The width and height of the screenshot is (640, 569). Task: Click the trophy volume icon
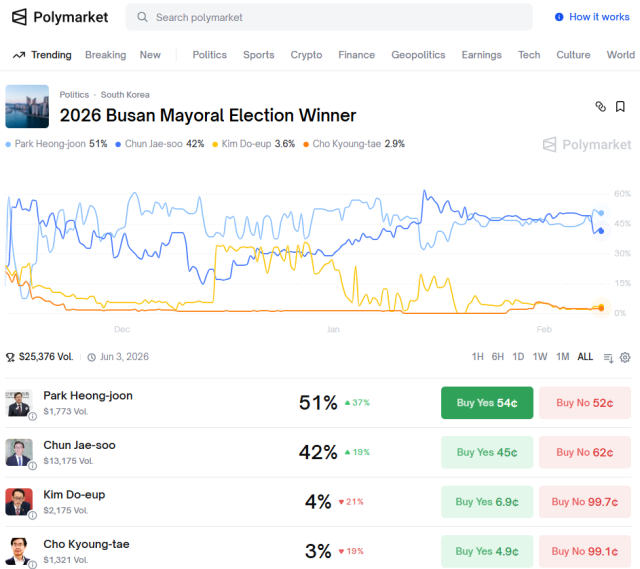[10, 357]
